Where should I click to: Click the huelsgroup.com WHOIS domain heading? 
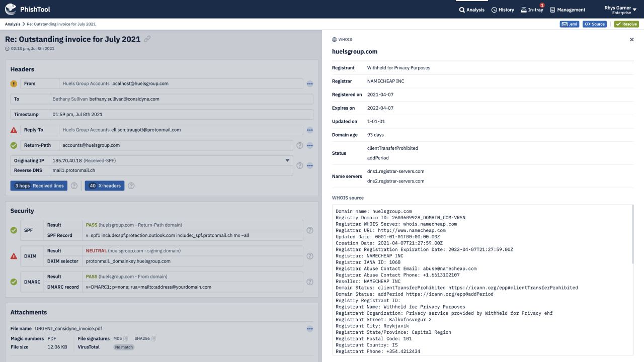pyautogui.click(x=355, y=51)
